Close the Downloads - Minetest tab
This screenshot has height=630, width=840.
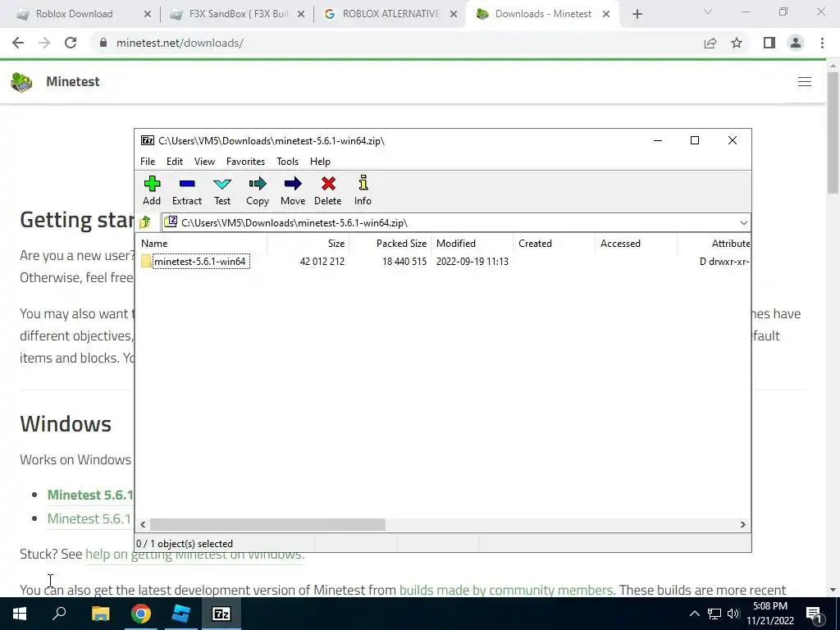point(606,15)
